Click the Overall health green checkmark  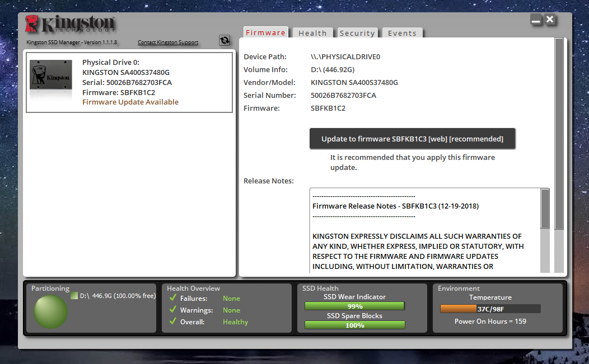[173, 321]
